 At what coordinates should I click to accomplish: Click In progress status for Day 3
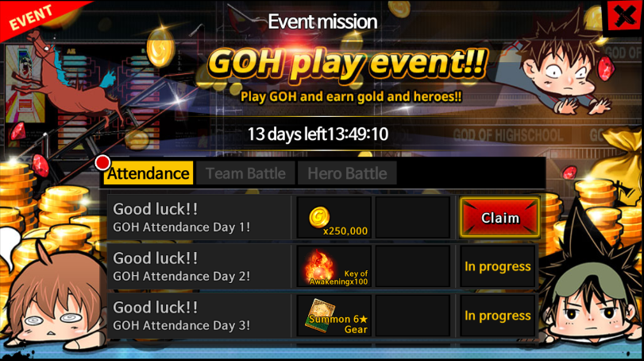497,316
